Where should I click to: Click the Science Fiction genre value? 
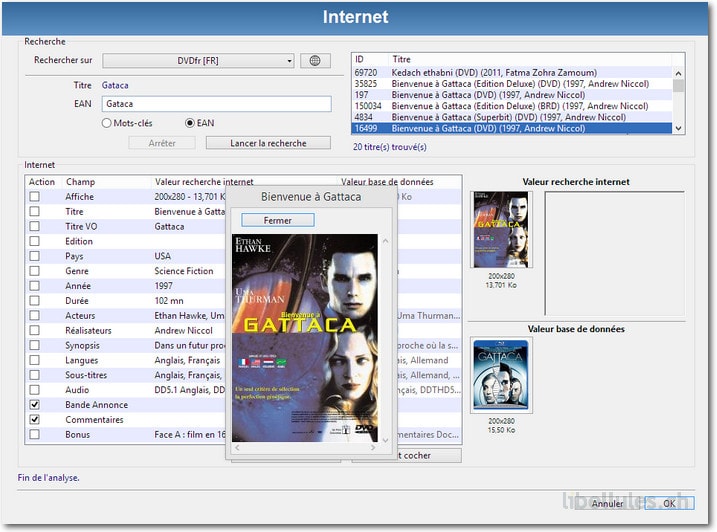(184, 271)
